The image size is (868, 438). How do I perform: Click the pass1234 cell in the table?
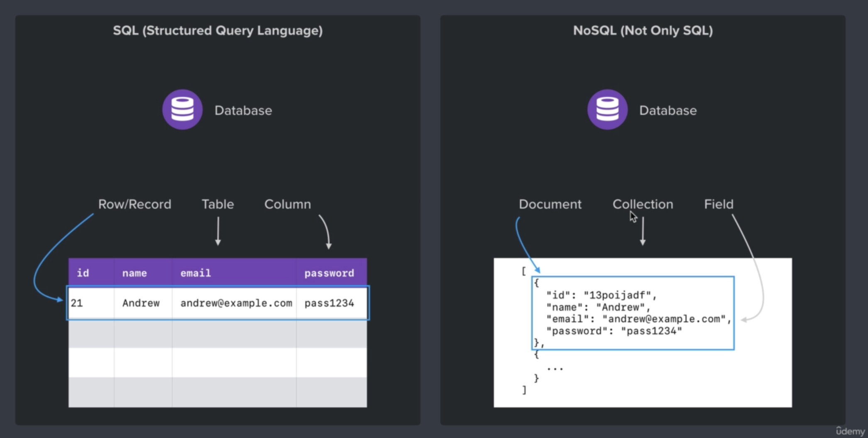(329, 303)
